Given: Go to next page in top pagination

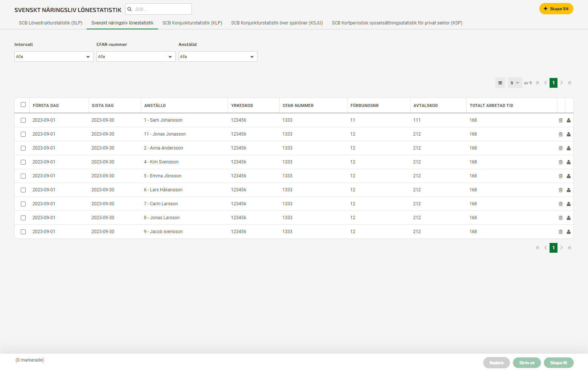Looking at the screenshot, I should tap(562, 83).
